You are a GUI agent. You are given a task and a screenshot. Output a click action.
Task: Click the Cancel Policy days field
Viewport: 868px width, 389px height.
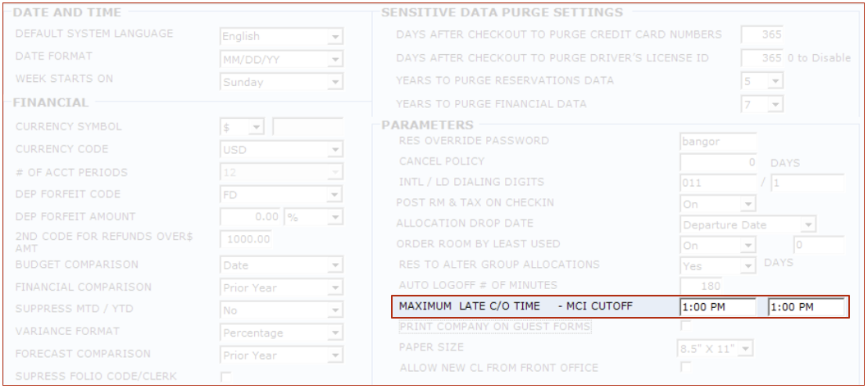click(718, 162)
